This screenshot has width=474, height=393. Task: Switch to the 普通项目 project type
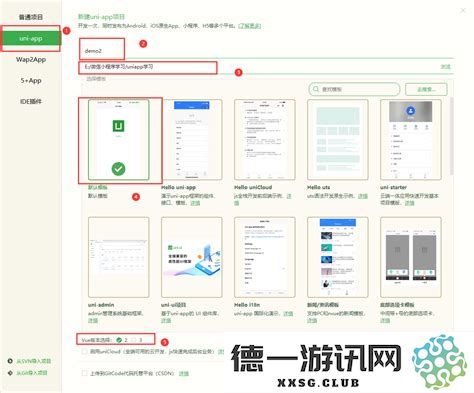click(31, 17)
